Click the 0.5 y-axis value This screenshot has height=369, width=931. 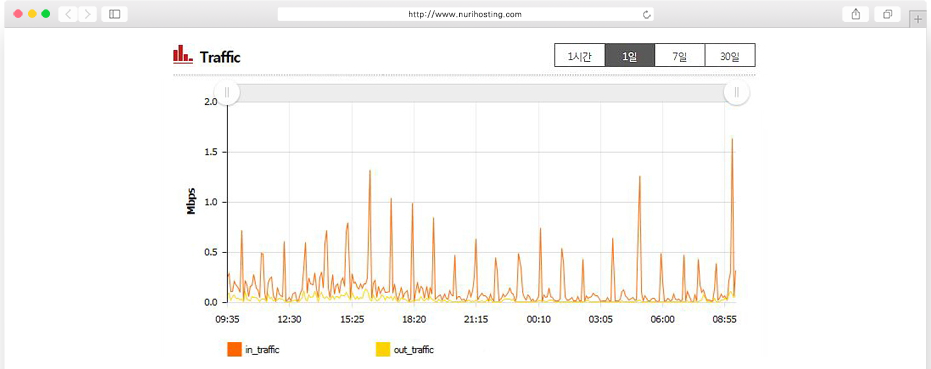pyautogui.click(x=210, y=253)
